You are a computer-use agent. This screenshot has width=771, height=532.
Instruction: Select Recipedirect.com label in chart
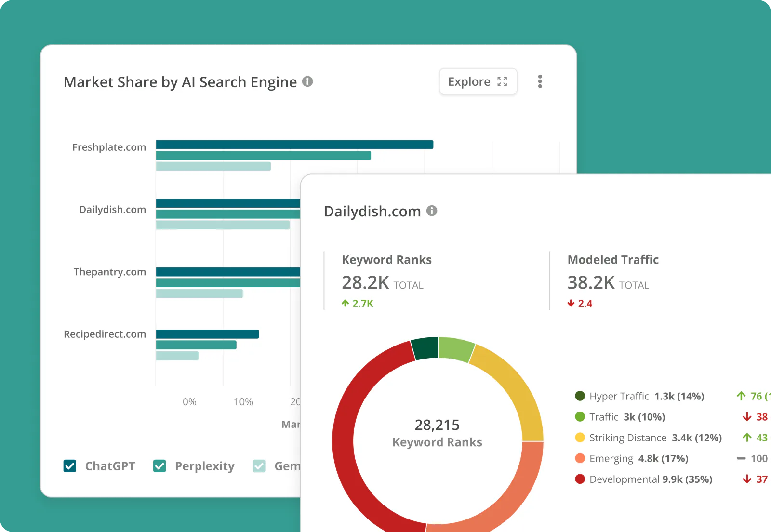pos(105,334)
